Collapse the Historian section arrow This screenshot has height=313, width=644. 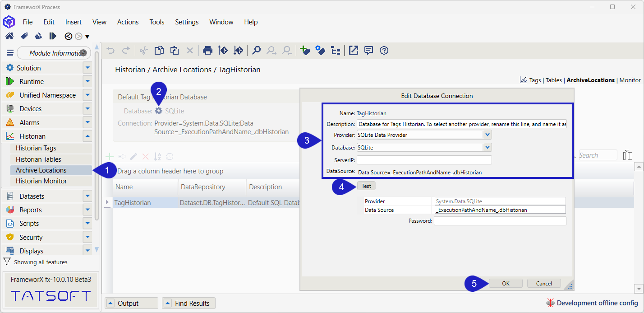[x=87, y=136]
